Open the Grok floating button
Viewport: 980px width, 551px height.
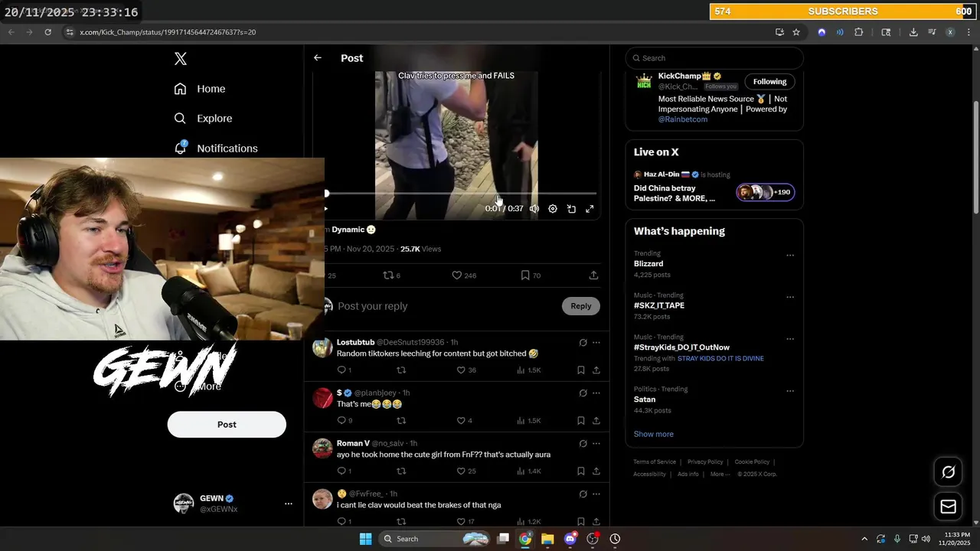tap(948, 472)
